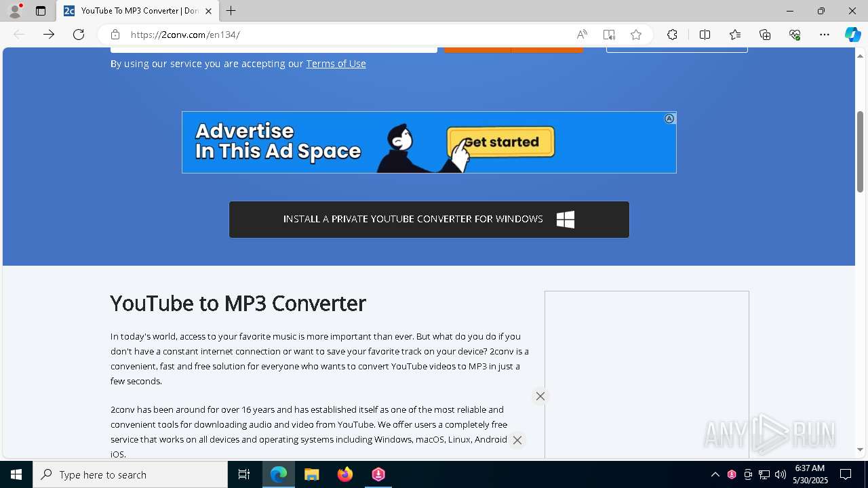The image size is (868, 488).
Task: Open Microsoft Edge from taskbar
Action: click(279, 474)
